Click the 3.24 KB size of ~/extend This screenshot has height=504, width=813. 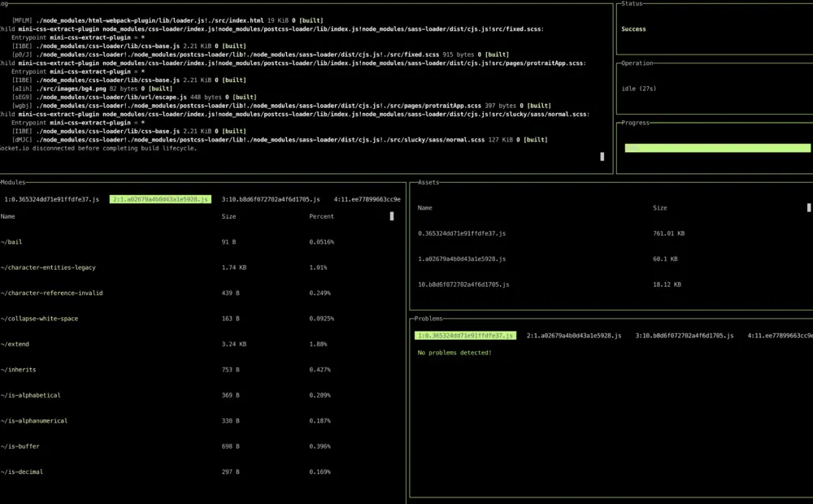click(234, 344)
